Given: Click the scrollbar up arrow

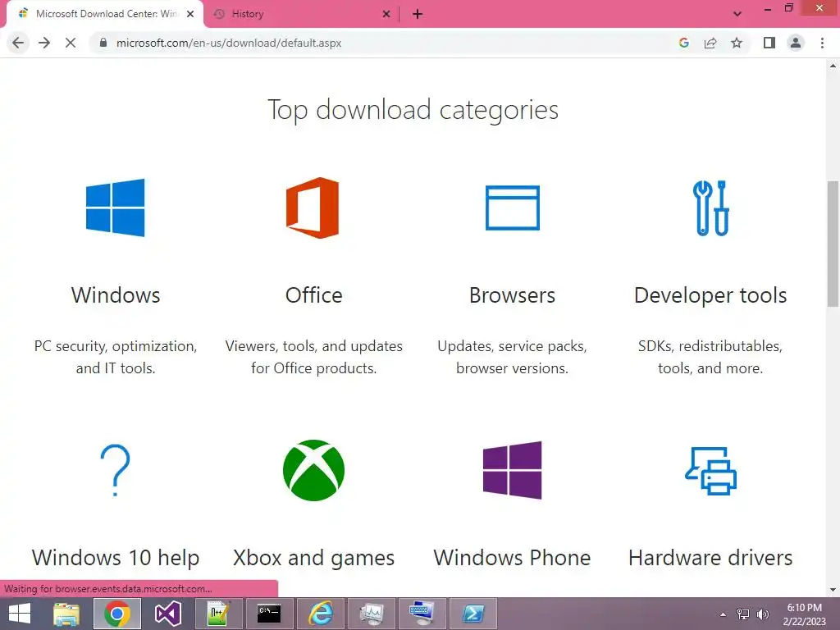Looking at the screenshot, I should [833, 66].
